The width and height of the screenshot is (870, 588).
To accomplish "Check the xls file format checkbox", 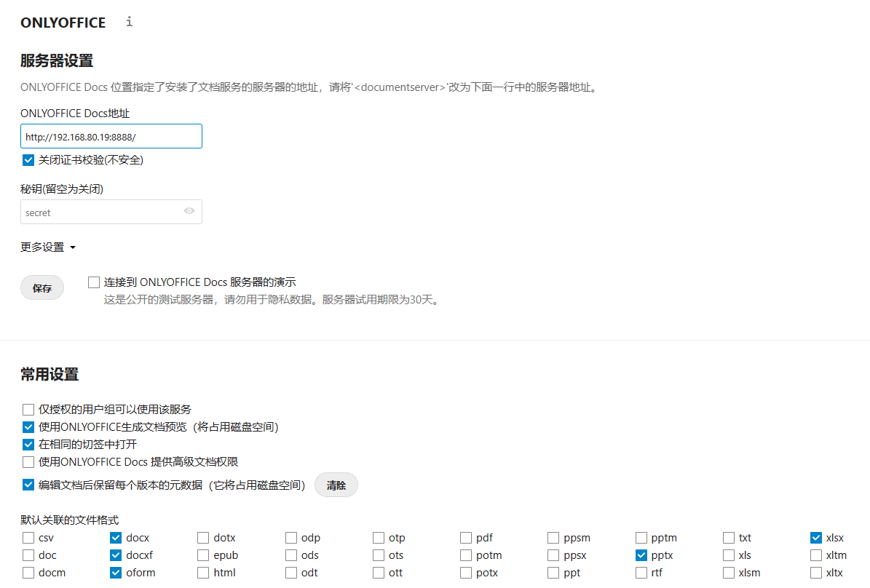I will click(729, 555).
